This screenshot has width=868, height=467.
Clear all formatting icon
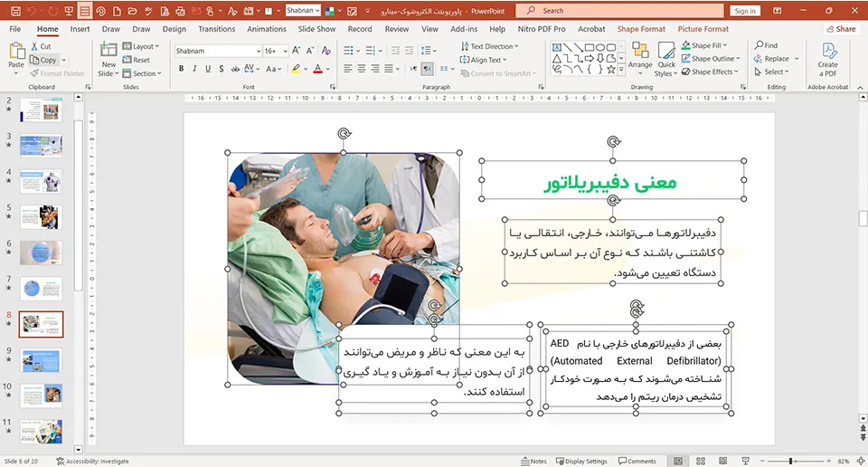coord(326,51)
